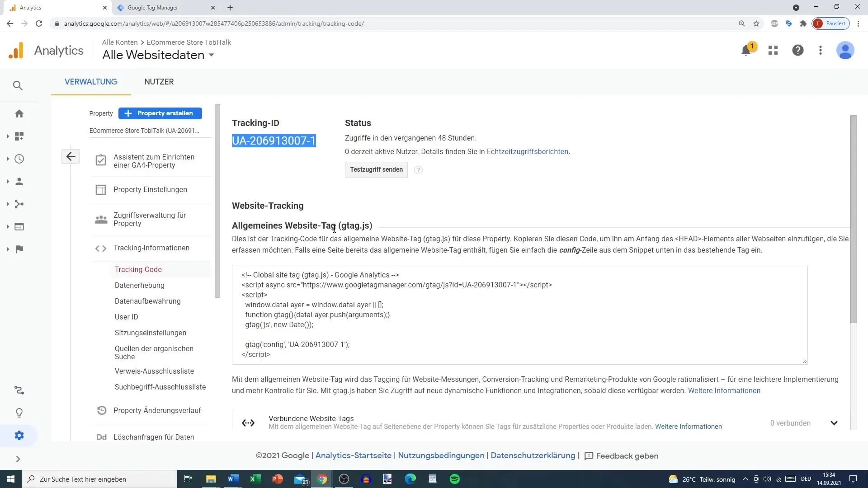Viewport: 868px width, 488px height.
Task: Open the Realtime clock icon
Action: click(19, 159)
